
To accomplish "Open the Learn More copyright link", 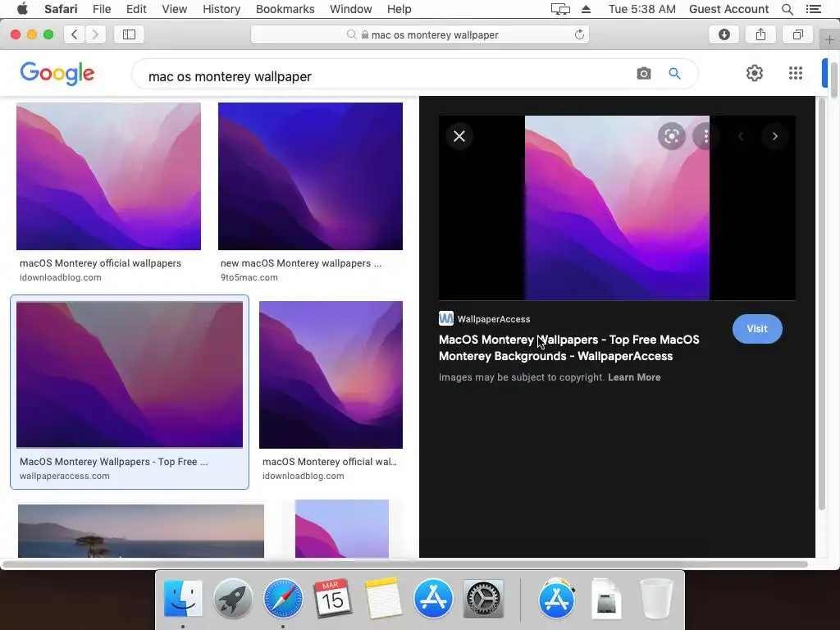I will pos(634,377).
